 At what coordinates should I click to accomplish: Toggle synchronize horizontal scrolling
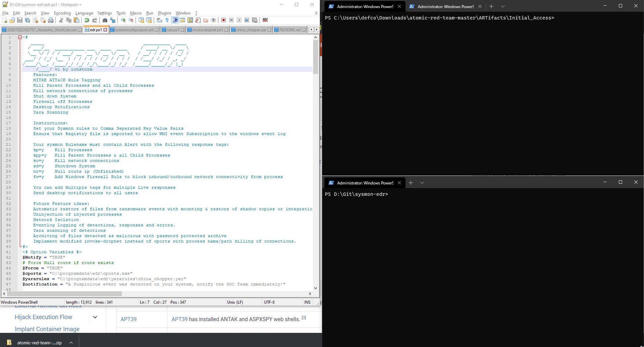click(x=149, y=20)
